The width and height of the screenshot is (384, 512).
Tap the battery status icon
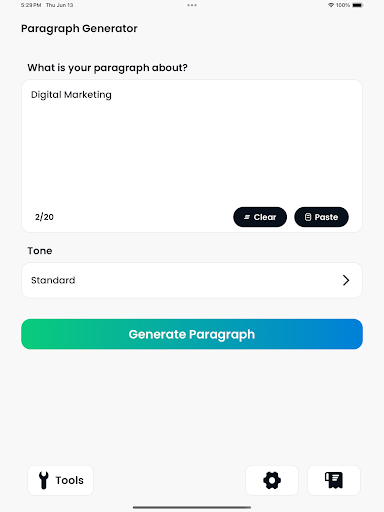358,5
